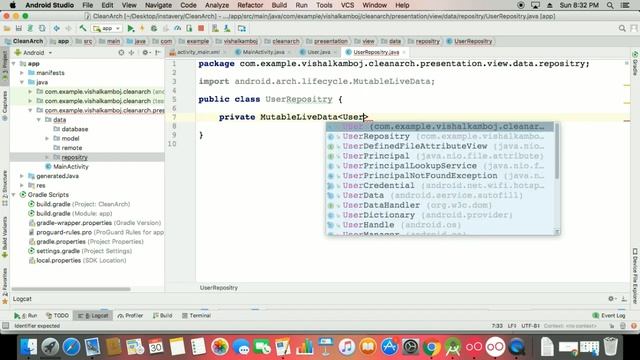Choose UserHandle from the autocomplete list
Image resolution: width=640 pixels, height=360 pixels.
pyautogui.click(x=440, y=225)
